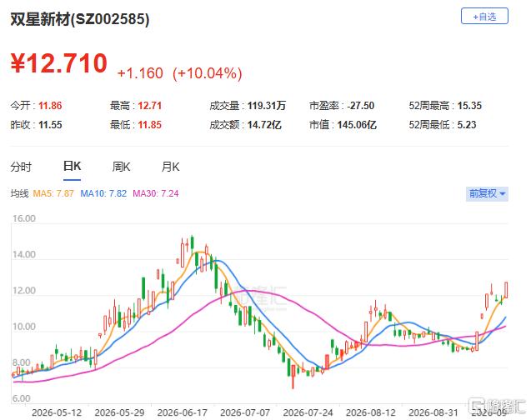The height and width of the screenshot is (420, 531).
Task: Click the lowest red candlestick with long lower wick
Action: click(x=293, y=375)
